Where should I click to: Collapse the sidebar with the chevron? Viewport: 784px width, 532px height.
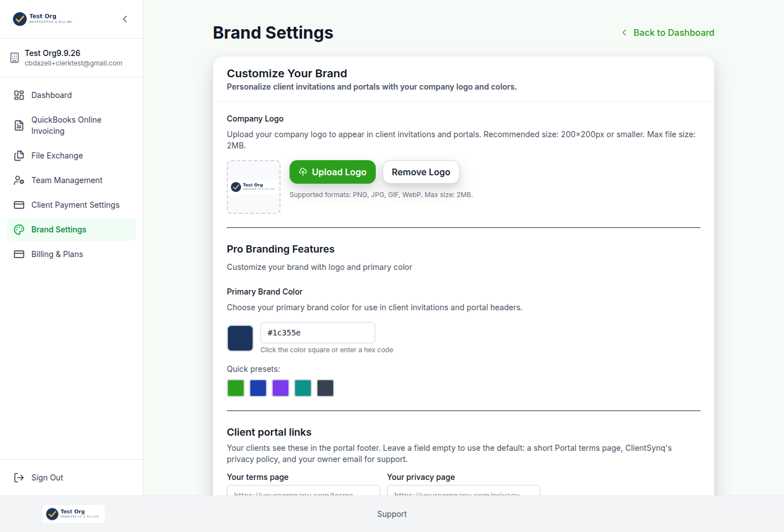click(125, 19)
